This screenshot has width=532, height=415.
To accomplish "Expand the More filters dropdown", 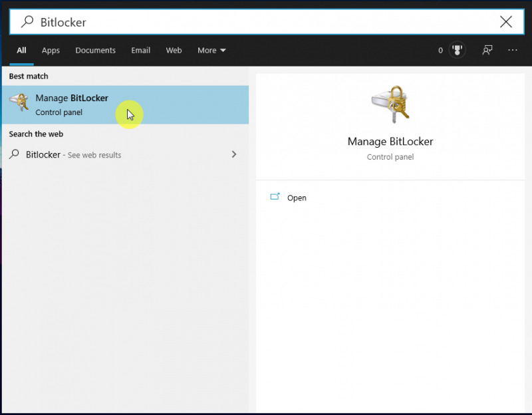I will 211,51.
